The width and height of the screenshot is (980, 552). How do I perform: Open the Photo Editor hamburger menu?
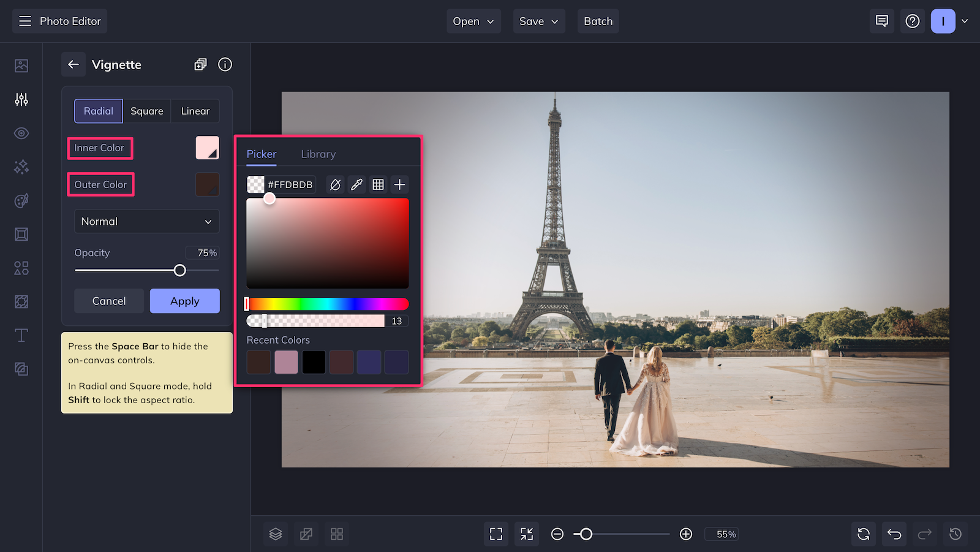(x=25, y=20)
